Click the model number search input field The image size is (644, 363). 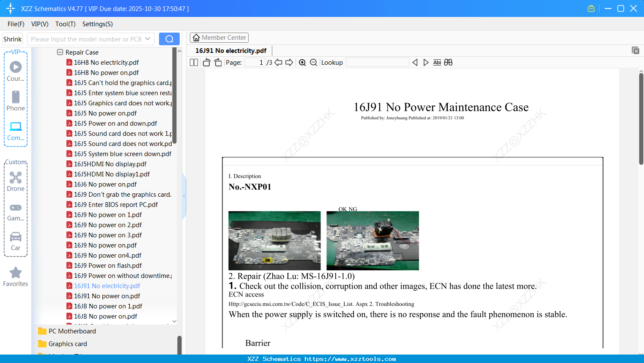point(86,39)
